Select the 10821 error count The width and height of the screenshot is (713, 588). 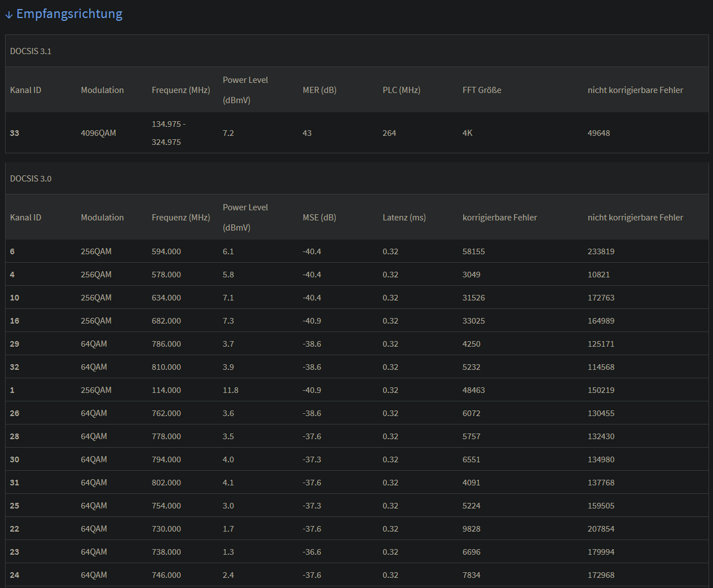[598, 275]
